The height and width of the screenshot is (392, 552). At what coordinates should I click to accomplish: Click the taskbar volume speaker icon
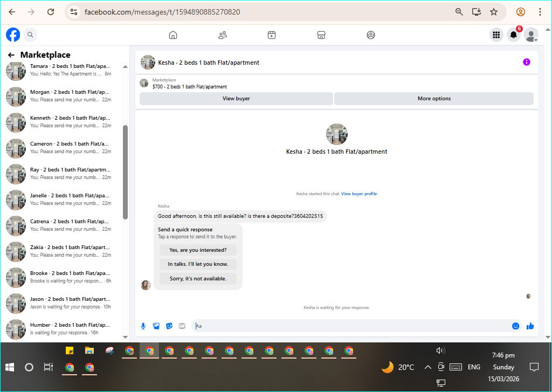click(440, 350)
